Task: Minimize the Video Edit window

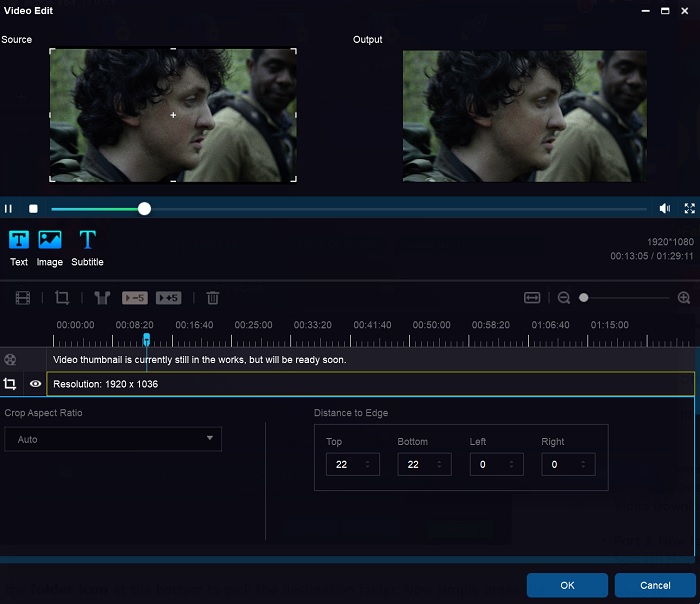Action: point(646,11)
